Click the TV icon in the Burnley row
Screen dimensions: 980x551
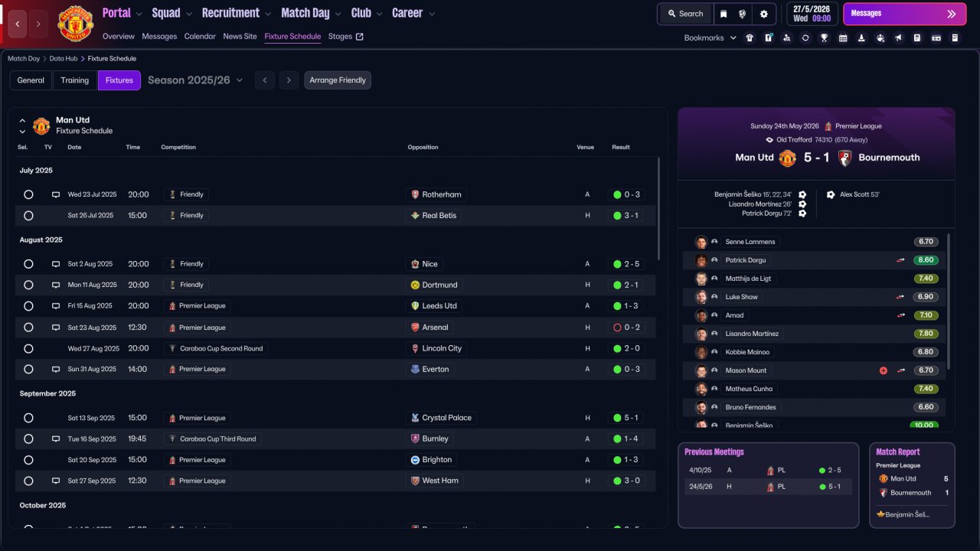55,439
